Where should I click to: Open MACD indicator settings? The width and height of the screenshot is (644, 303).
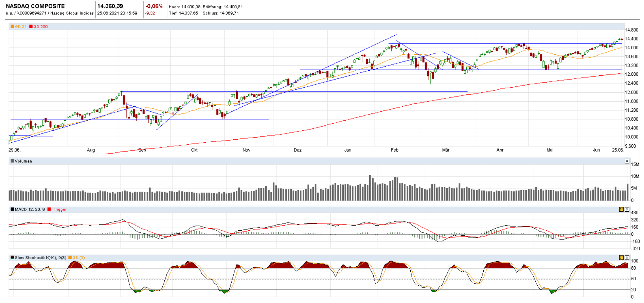[x=621, y=209]
